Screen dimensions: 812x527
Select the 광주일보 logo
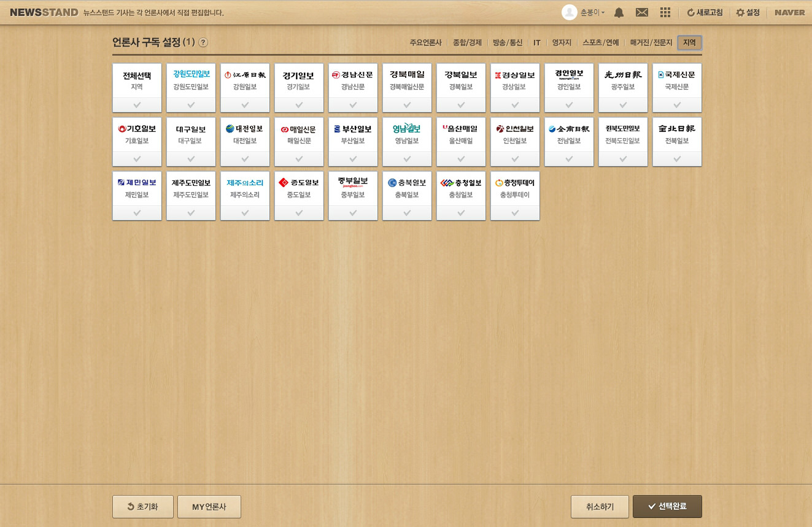pos(623,75)
